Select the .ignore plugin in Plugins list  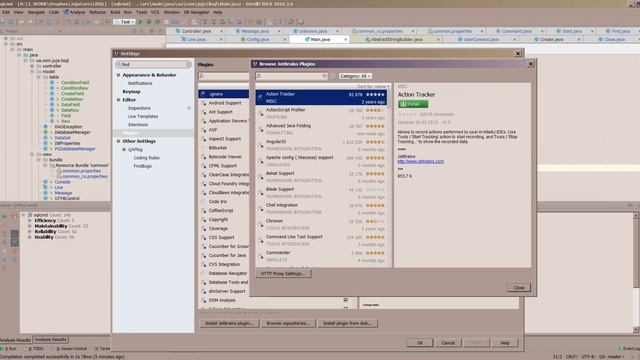pos(224,94)
